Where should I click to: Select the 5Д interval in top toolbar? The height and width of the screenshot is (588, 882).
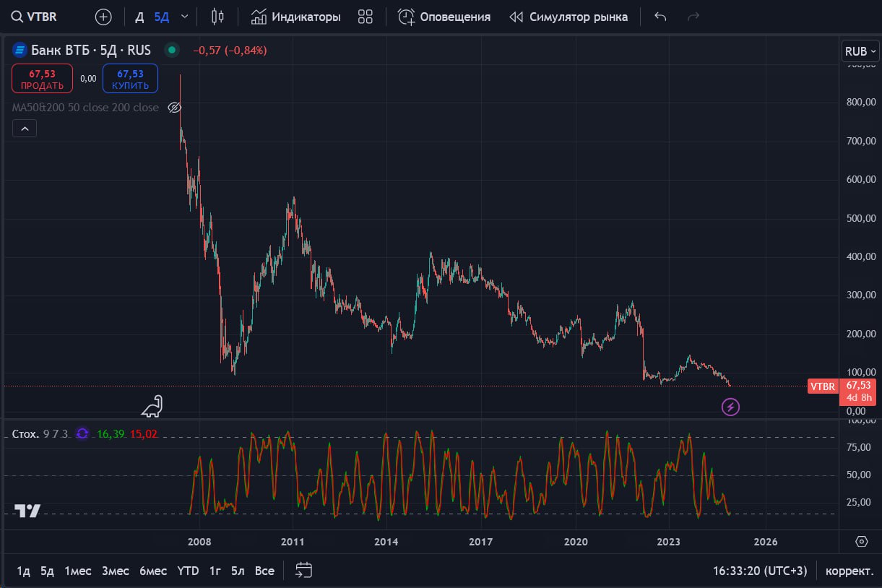(161, 17)
